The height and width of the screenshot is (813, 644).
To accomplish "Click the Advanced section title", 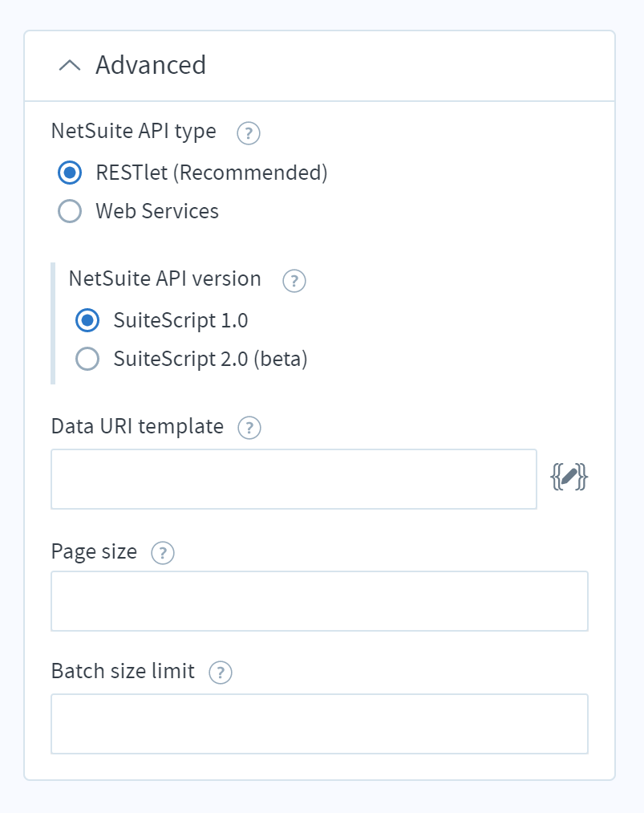I will pos(151,65).
